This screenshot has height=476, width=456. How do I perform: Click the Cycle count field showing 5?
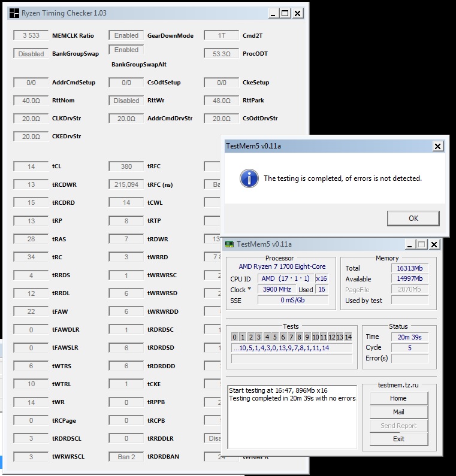click(x=409, y=348)
